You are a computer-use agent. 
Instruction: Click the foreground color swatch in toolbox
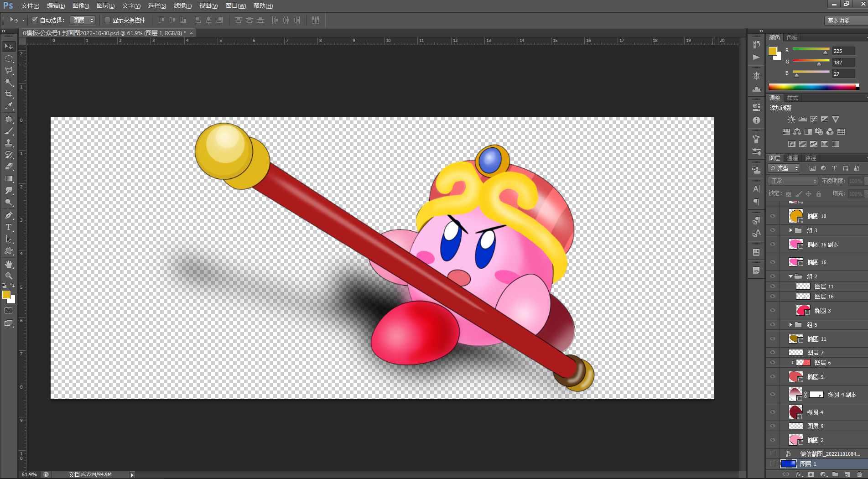click(6, 295)
